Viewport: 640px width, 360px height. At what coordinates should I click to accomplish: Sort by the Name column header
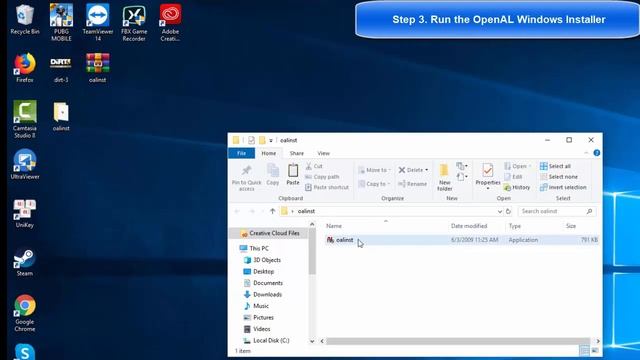point(333,226)
